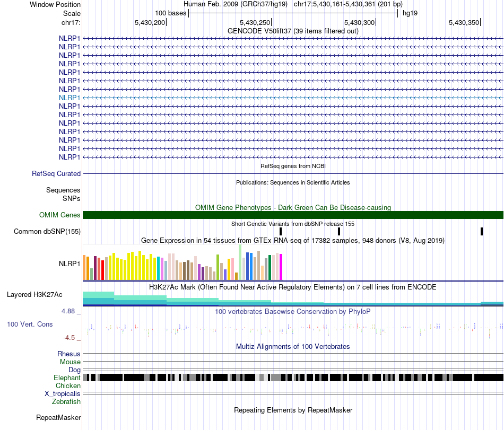Screen dimensions: 504x430
Task: Click the light-blue NLRP1 transcript intron line
Action: (x=293, y=98)
